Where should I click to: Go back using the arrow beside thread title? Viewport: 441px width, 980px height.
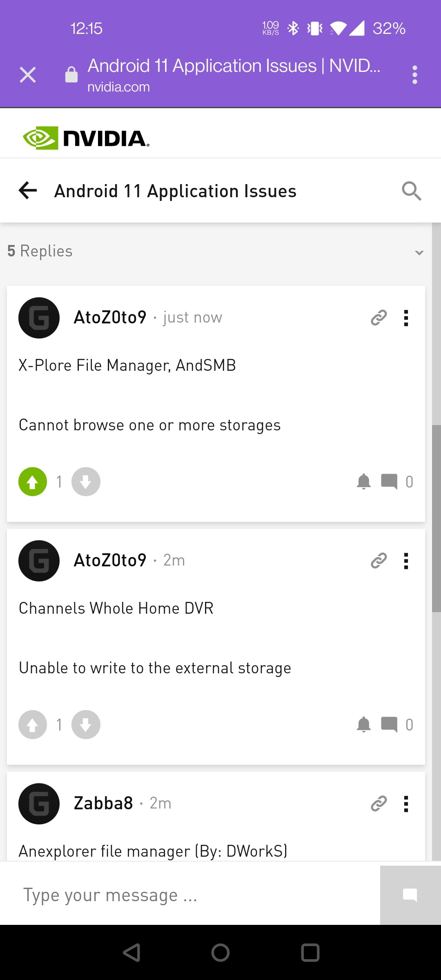point(28,191)
